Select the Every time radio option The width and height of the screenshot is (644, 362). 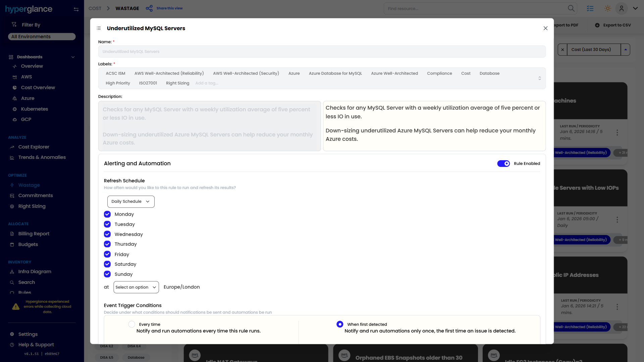click(132, 324)
